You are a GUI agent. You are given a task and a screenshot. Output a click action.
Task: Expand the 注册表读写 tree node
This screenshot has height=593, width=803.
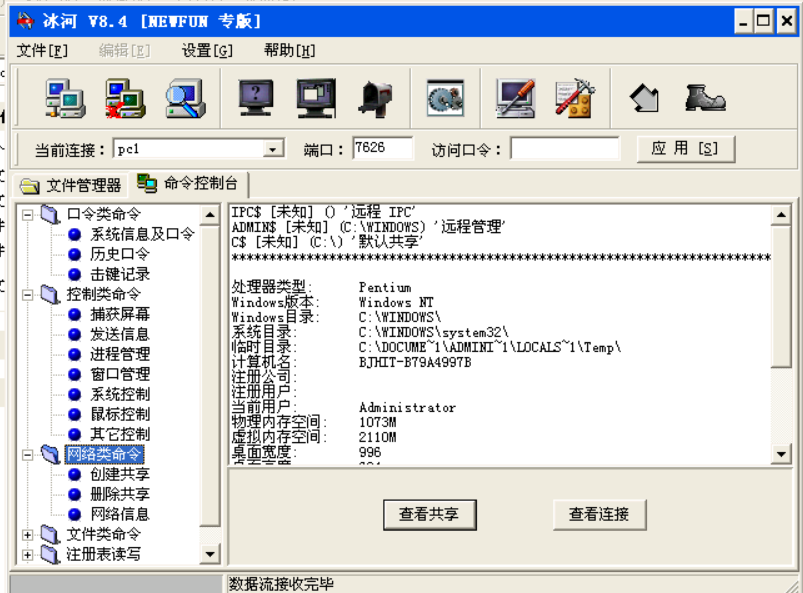coord(28,555)
